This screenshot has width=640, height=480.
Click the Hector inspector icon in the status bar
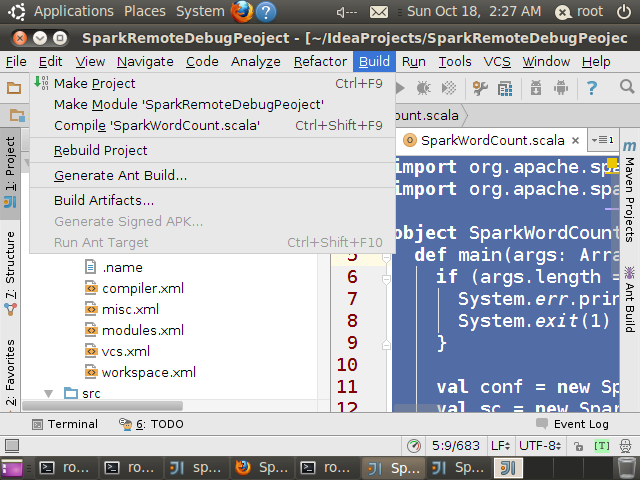[625, 446]
